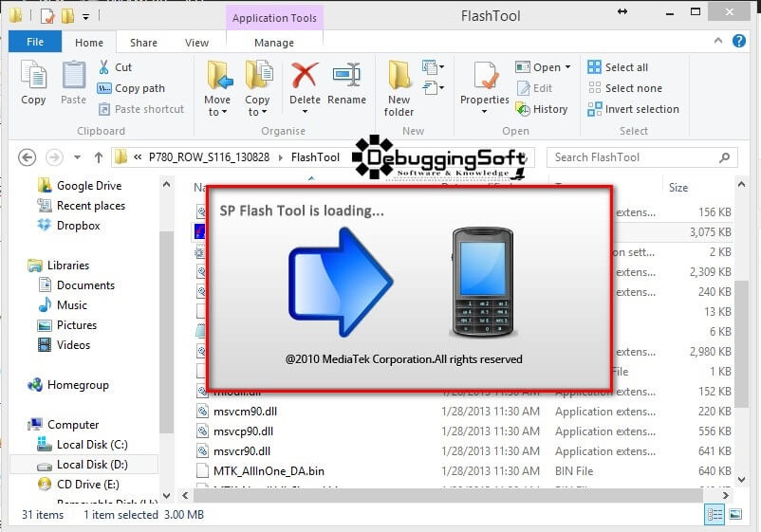Open Quick Access Toolbar customize dropdown

tap(85, 16)
